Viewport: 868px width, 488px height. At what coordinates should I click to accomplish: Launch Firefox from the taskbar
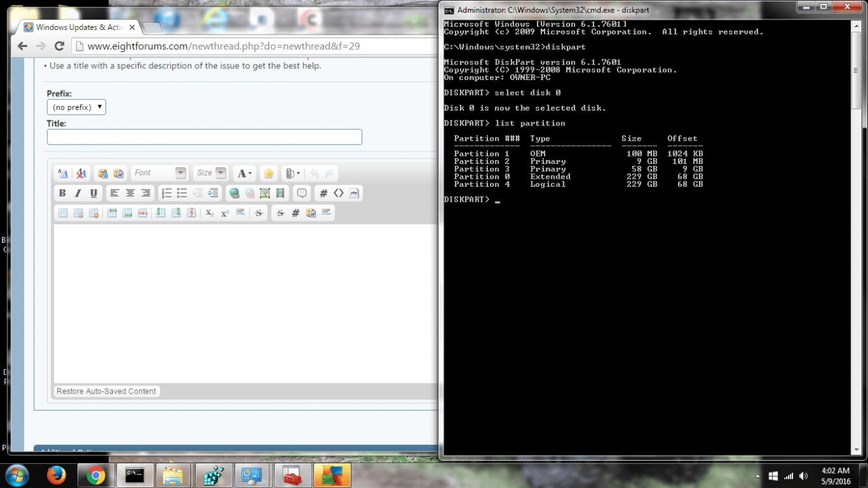(x=57, y=476)
